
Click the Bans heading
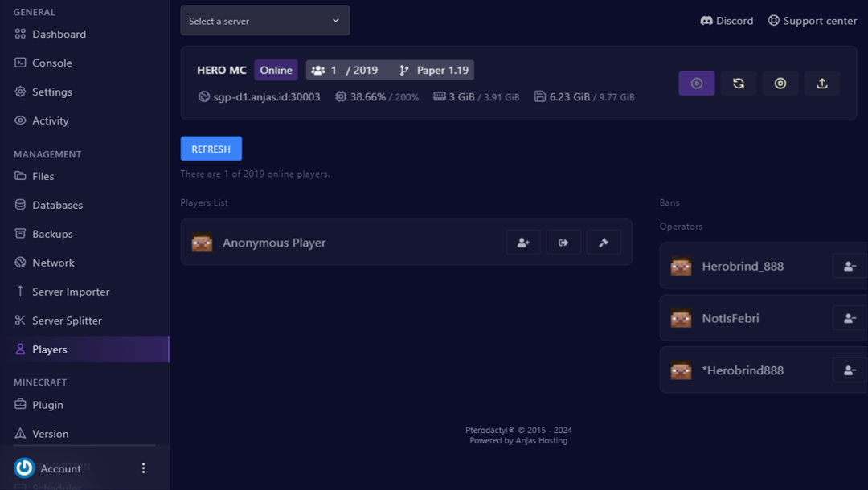point(669,203)
